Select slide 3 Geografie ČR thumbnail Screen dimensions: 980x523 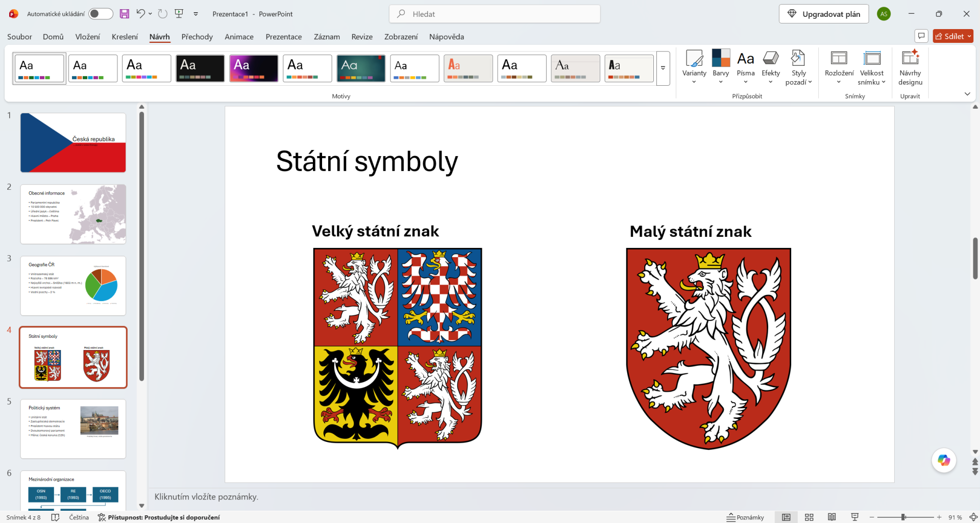tap(73, 285)
